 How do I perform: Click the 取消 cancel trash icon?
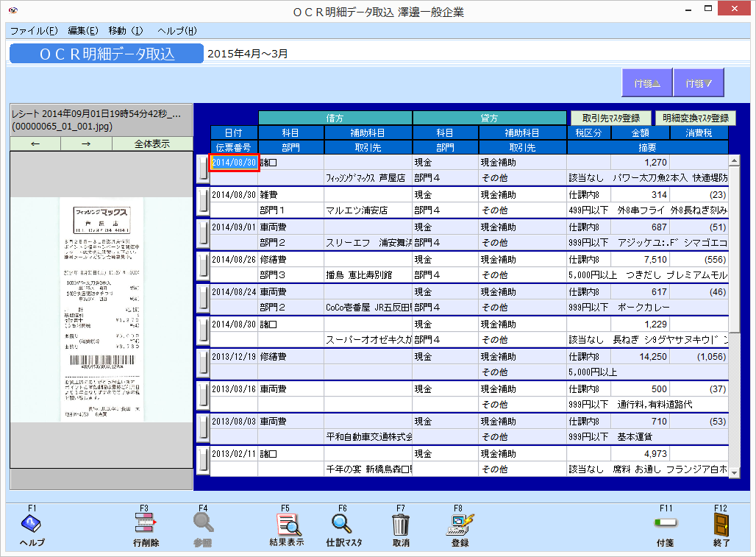click(399, 526)
